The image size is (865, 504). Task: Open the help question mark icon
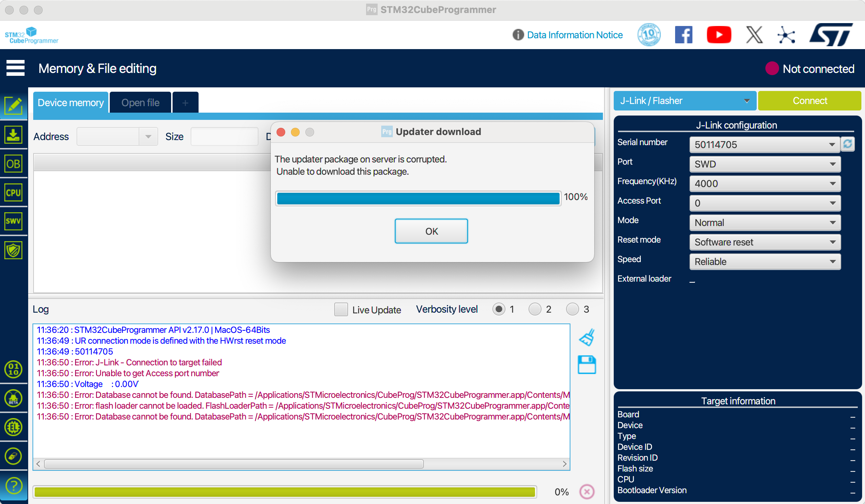[x=13, y=486]
